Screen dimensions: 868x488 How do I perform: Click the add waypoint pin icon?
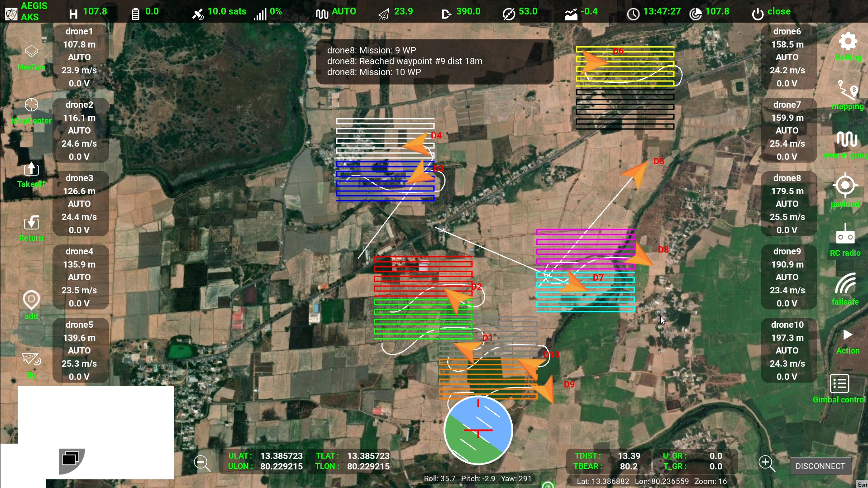31,300
